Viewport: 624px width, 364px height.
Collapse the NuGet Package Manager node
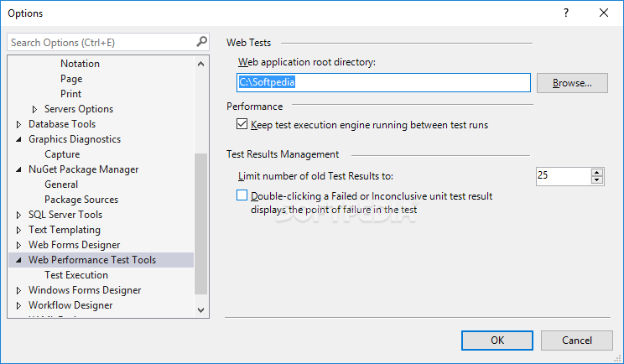18,169
